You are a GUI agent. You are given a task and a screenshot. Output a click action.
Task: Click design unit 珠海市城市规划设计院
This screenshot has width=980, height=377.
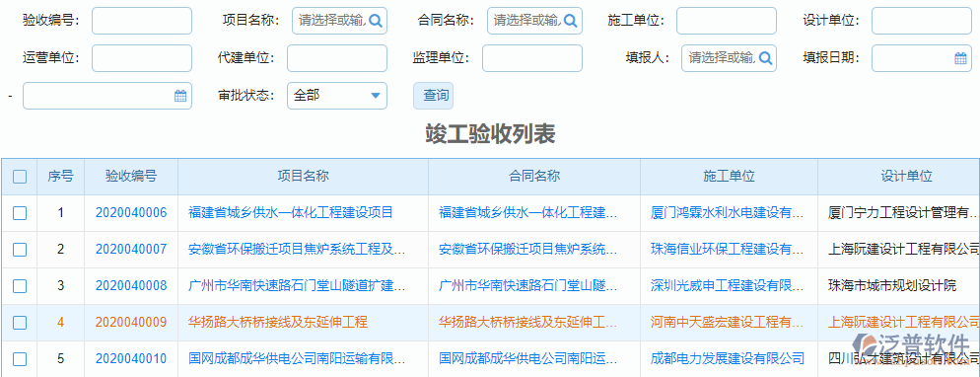892,286
